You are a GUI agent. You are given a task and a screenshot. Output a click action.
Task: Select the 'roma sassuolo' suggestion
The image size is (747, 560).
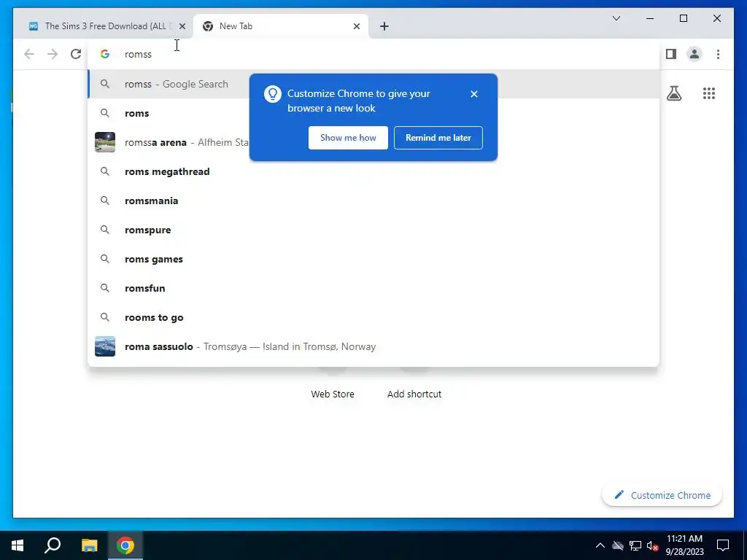pyautogui.click(x=373, y=346)
